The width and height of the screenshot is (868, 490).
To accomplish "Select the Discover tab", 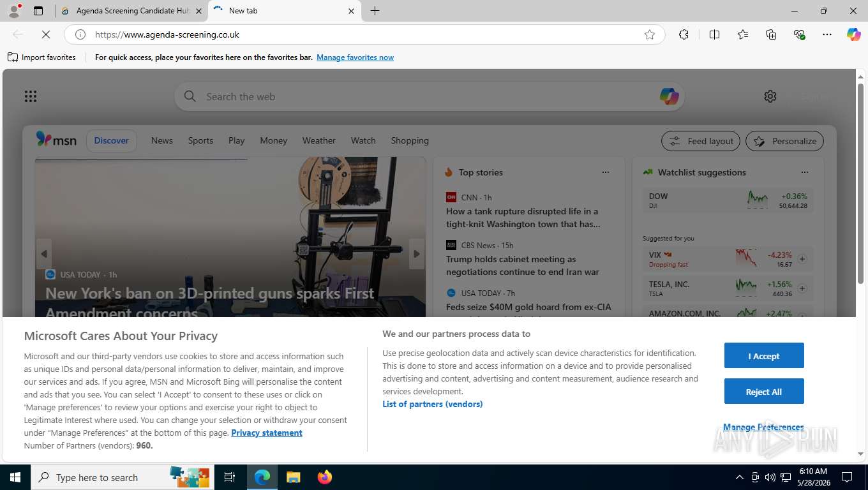I will point(112,140).
